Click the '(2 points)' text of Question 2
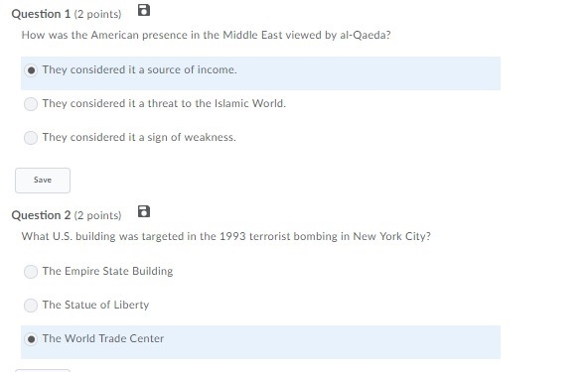 click(98, 216)
